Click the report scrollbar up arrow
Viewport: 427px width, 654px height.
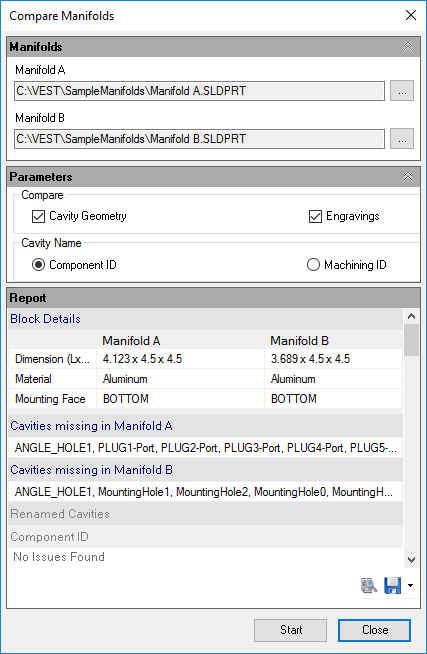pos(411,316)
